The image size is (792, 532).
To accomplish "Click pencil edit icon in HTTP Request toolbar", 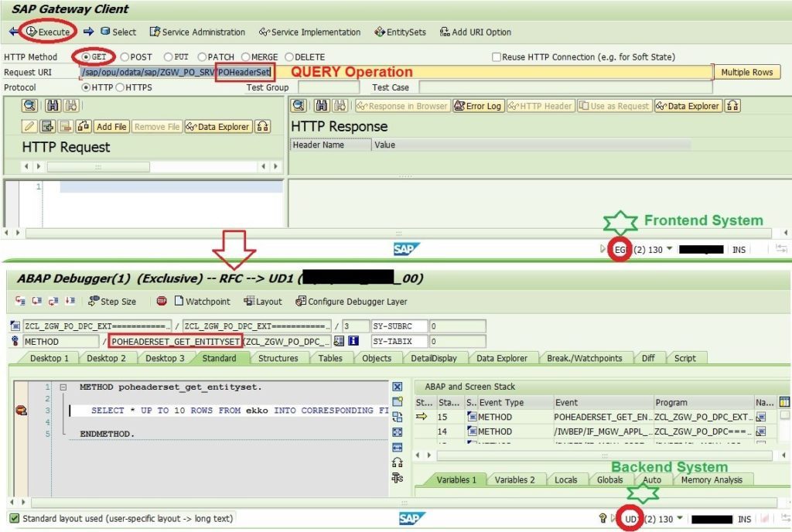I will pos(29,126).
